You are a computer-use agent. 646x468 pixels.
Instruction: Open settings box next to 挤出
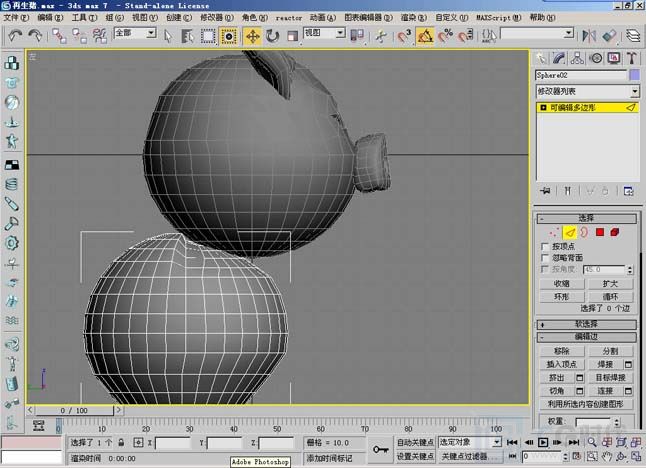(x=580, y=377)
